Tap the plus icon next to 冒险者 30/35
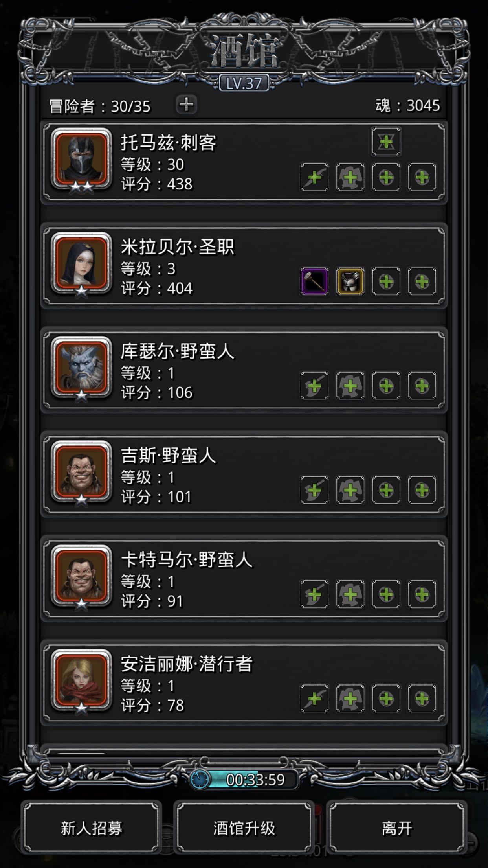The image size is (488, 868). (x=186, y=105)
